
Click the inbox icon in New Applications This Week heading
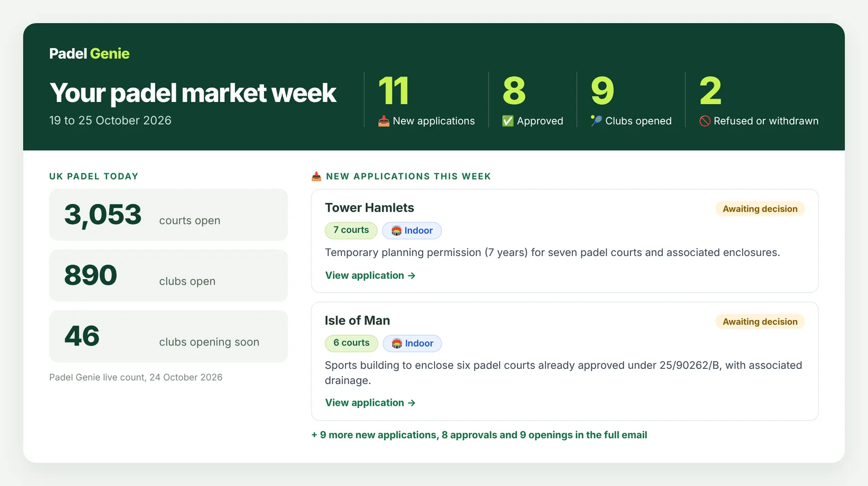pos(317,176)
